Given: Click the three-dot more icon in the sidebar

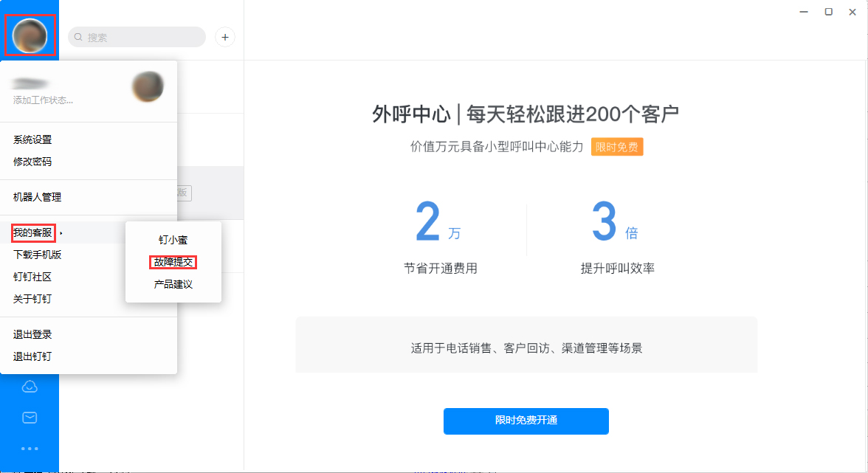Looking at the screenshot, I should point(30,449).
